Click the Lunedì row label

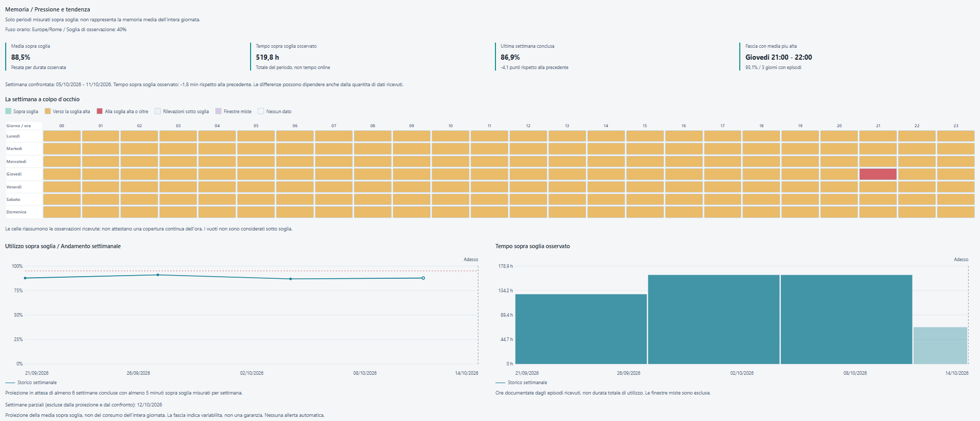(x=13, y=136)
